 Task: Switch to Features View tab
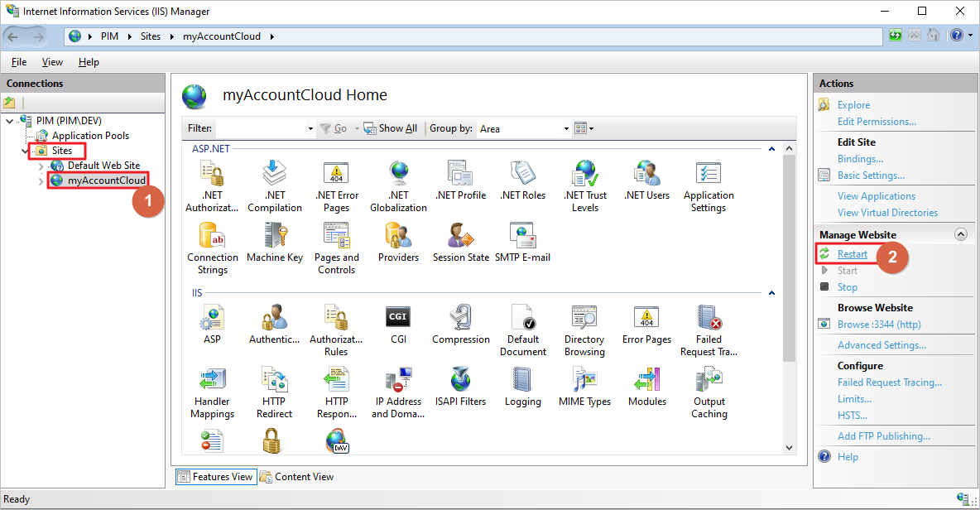click(216, 477)
